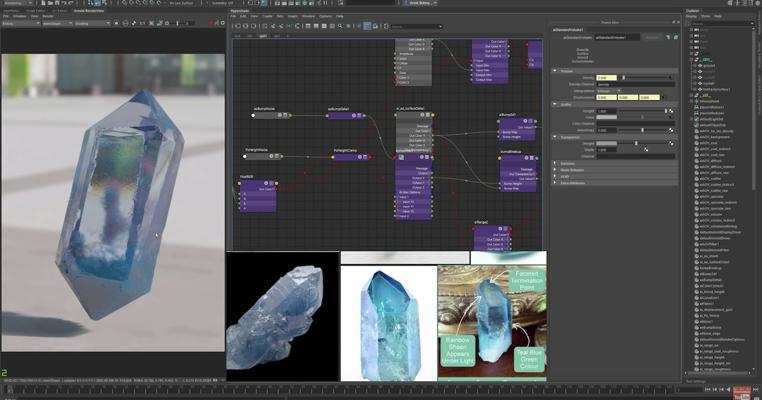This screenshot has width=762, height=400.
Task: Open the Beauty AOV dropdown in RenderView
Action: (x=20, y=23)
